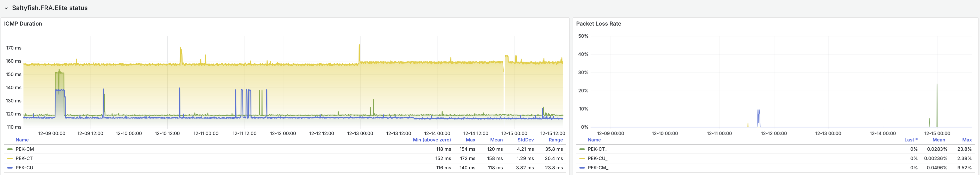The height and width of the screenshot is (175, 980).
Task: Click the green PEK-CT_ legend color icon
Action: pos(582,149)
